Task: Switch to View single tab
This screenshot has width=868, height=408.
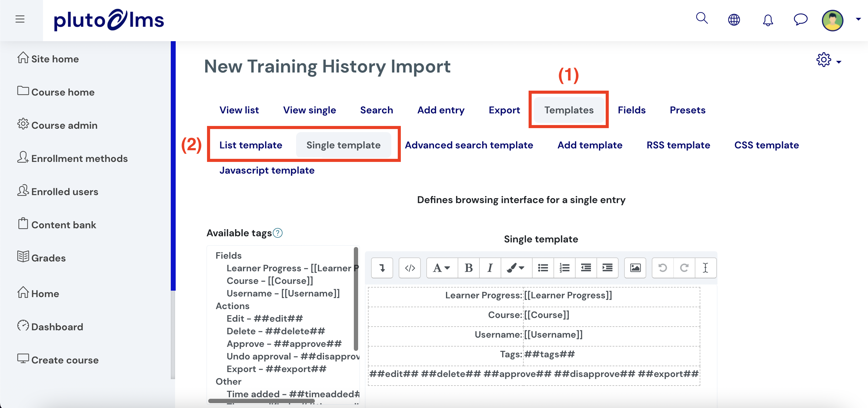Action: click(309, 110)
